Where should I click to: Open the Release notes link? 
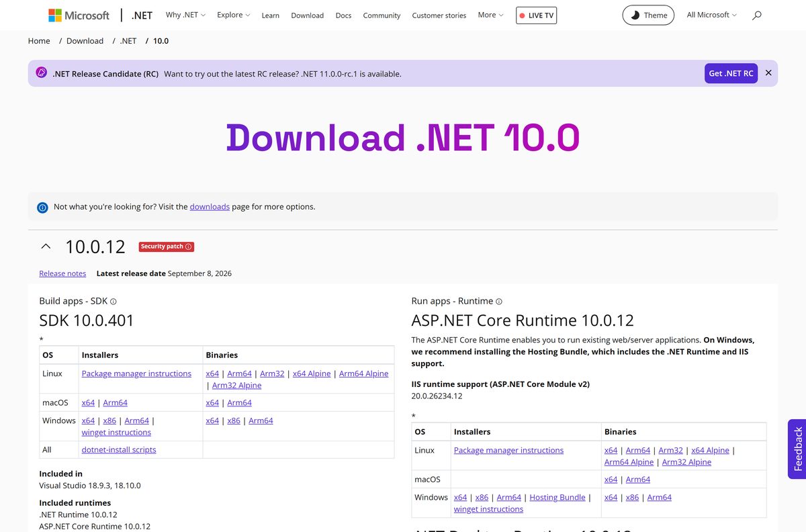(62, 273)
